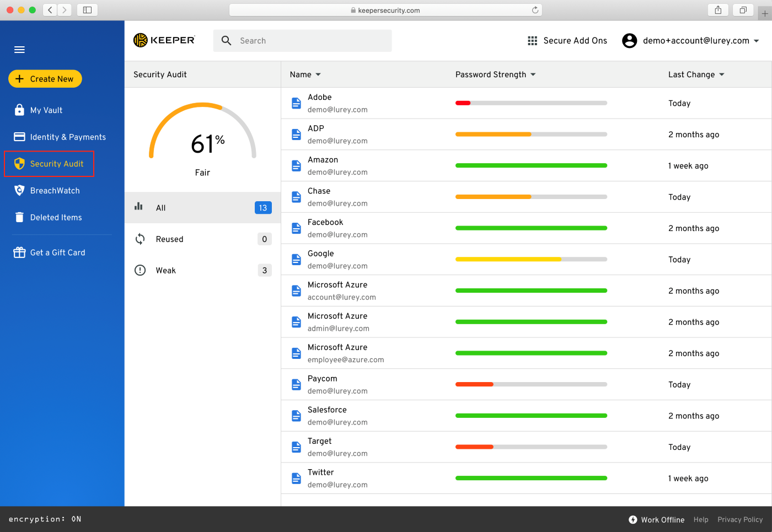Screen dimensions: 772x532
Task: Click the Paycom record document icon
Action: pos(296,385)
